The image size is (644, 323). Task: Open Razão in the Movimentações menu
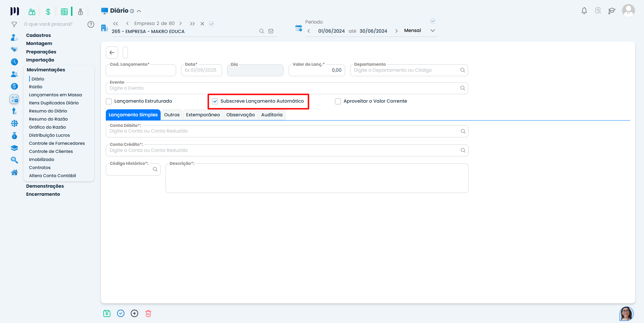tap(36, 87)
